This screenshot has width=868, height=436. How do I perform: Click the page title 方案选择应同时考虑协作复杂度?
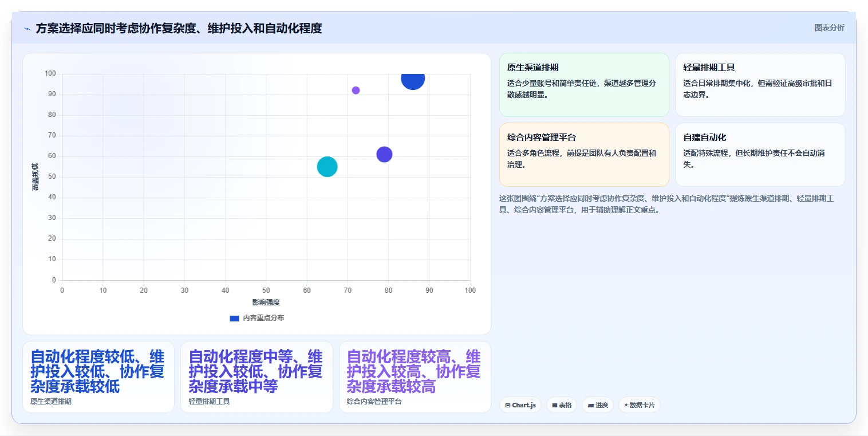[x=179, y=28]
